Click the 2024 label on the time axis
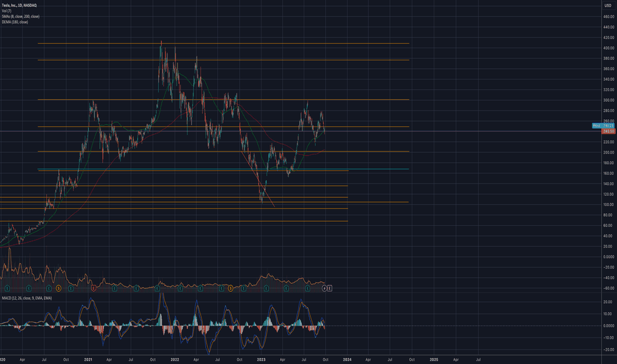Screen dimensions: 617x364 pos(347,359)
